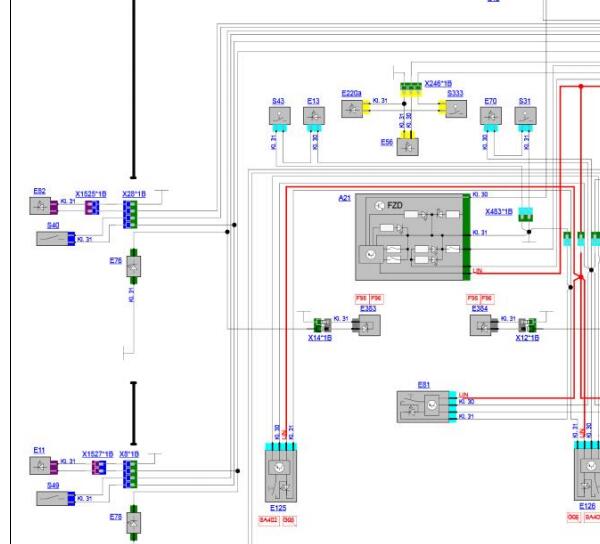Open the S40 switch label link

coord(53,225)
